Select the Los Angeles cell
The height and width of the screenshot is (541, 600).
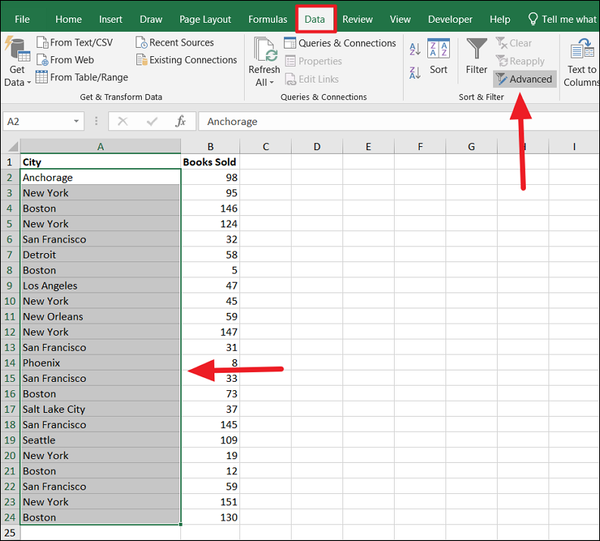100,286
